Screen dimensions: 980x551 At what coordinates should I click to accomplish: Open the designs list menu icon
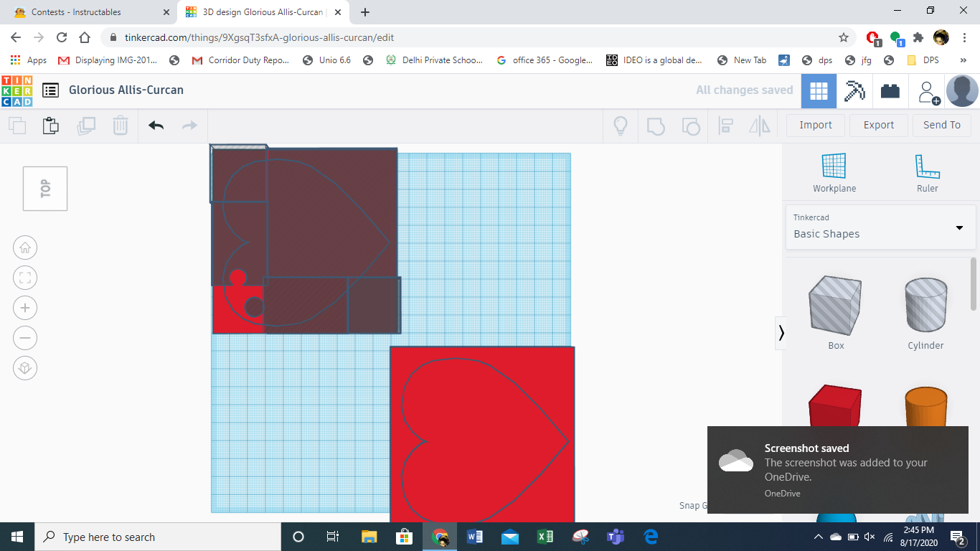tap(50, 90)
